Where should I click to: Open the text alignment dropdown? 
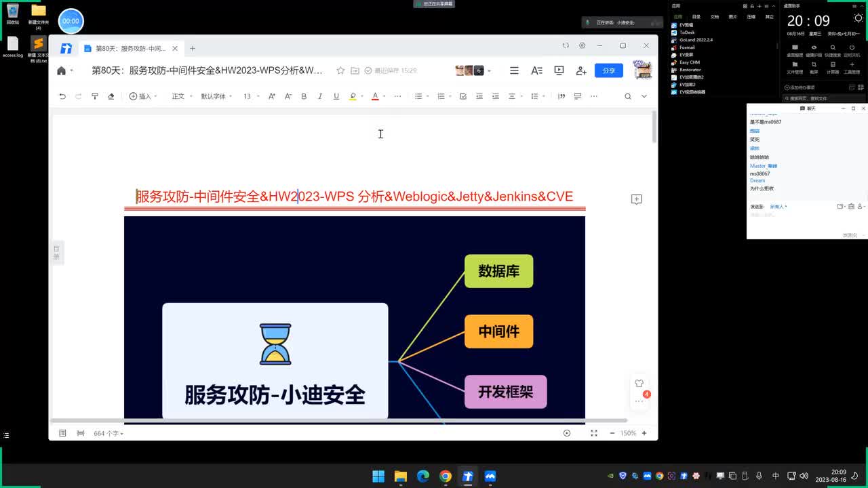coord(515,96)
